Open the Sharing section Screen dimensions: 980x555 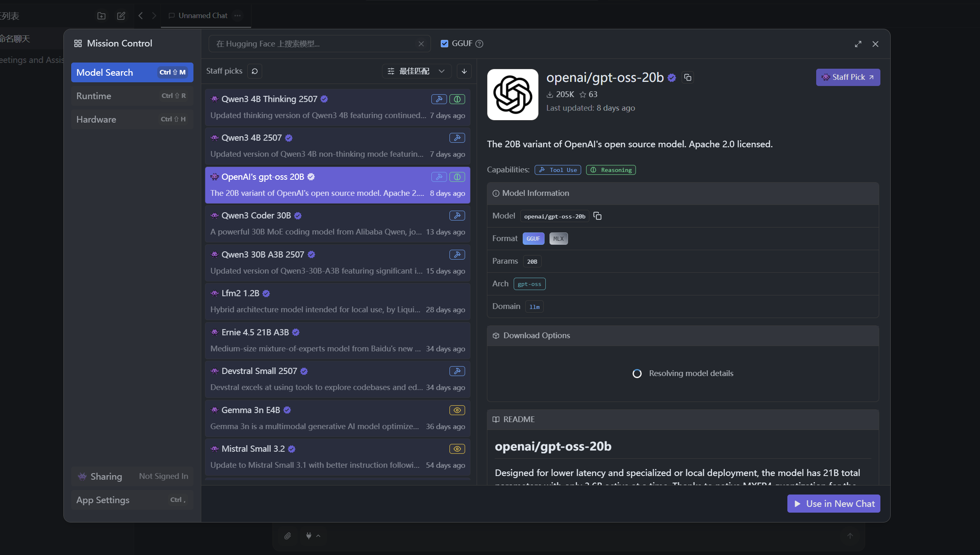(x=132, y=476)
